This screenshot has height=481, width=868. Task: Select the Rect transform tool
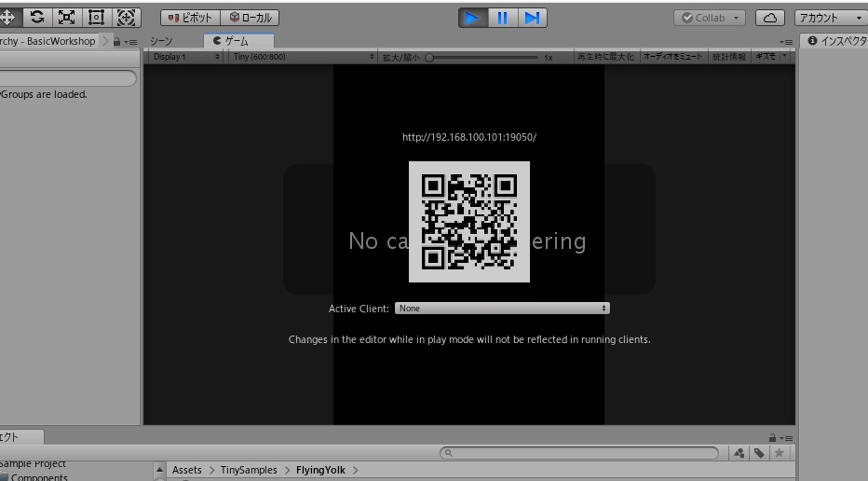point(96,18)
